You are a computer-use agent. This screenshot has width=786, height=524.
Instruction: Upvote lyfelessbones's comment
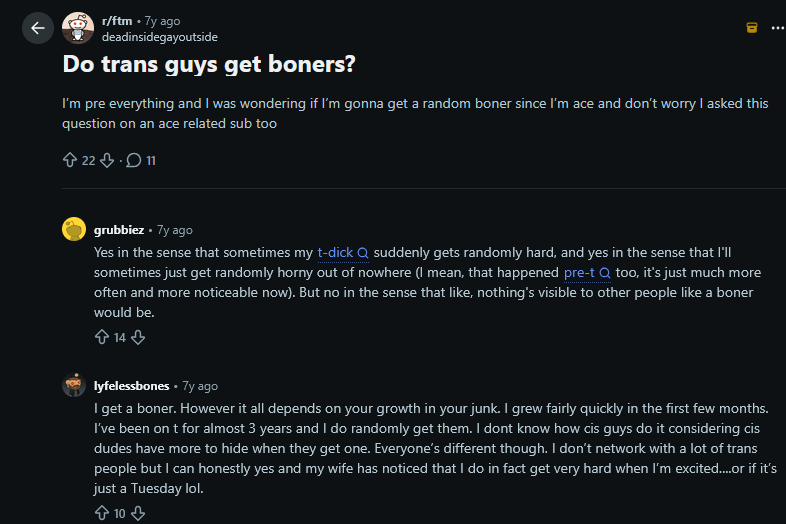[102, 513]
